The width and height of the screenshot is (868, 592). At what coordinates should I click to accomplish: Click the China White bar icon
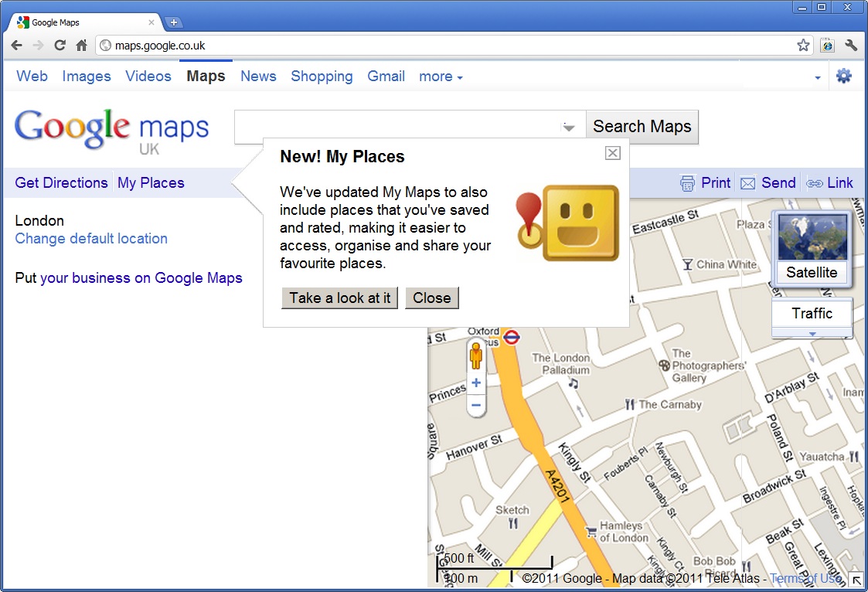coord(688,264)
